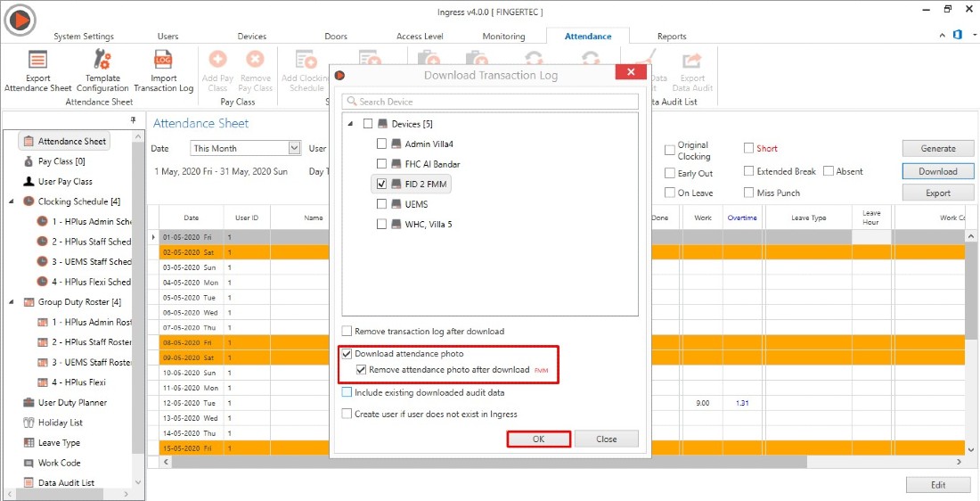Viewport: 980px width, 501px height.
Task: Enable Create user if not exist
Action: pyautogui.click(x=347, y=414)
